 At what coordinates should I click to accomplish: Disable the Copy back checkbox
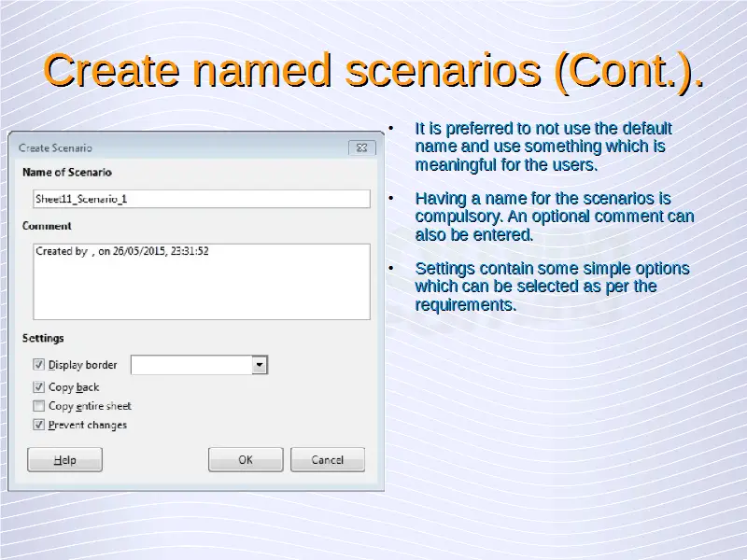(39, 386)
